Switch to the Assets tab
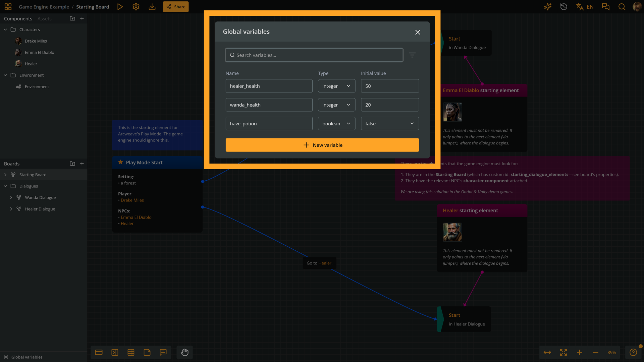This screenshot has height=362, width=644. point(44,18)
